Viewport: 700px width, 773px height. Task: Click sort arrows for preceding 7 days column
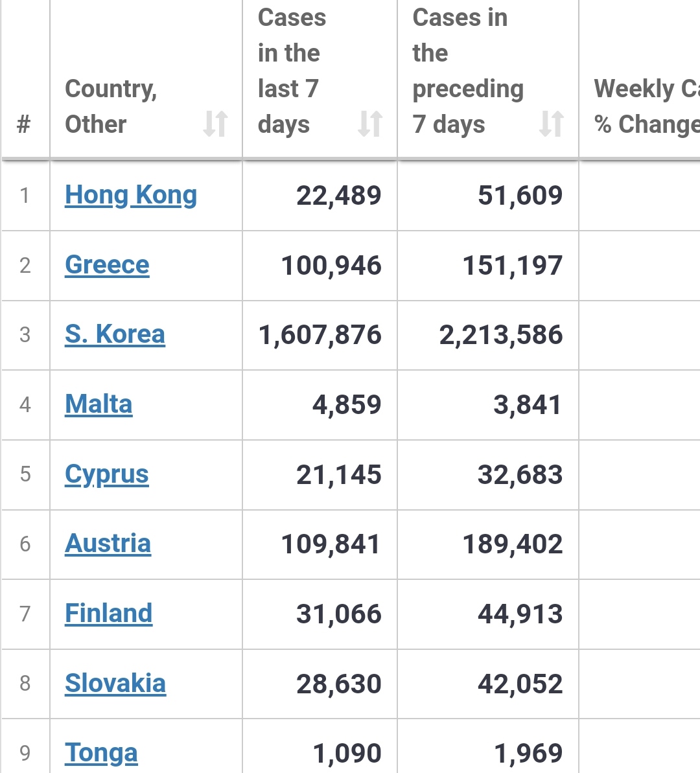point(551,124)
